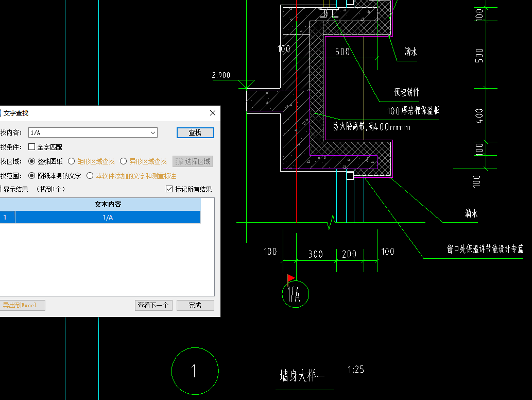Screen dimensions: 532x400
Task: Click the 窗口处保温详节能设计专篇 annotation
Action: [x=485, y=249]
